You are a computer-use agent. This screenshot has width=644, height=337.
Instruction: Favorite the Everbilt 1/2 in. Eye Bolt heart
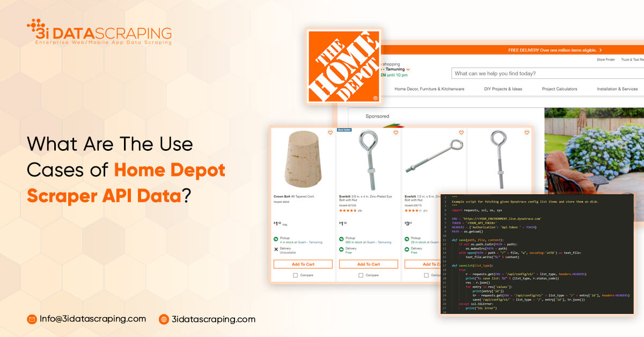point(461,133)
